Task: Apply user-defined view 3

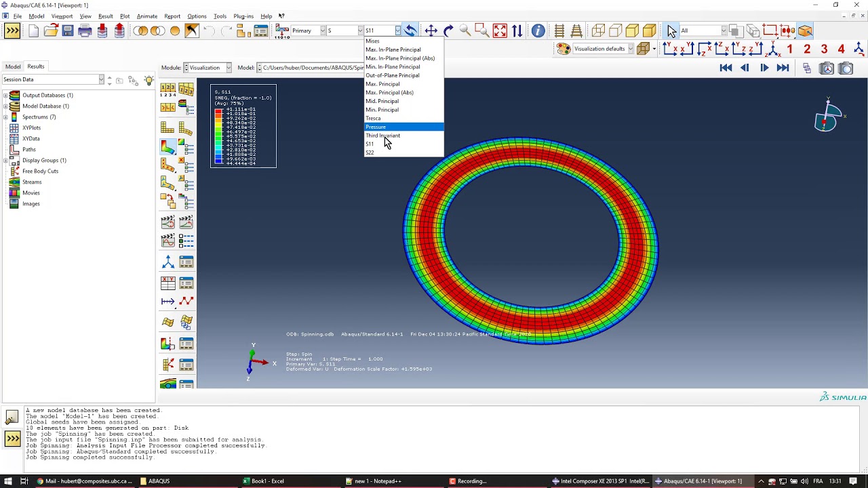Action: (x=824, y=49)
